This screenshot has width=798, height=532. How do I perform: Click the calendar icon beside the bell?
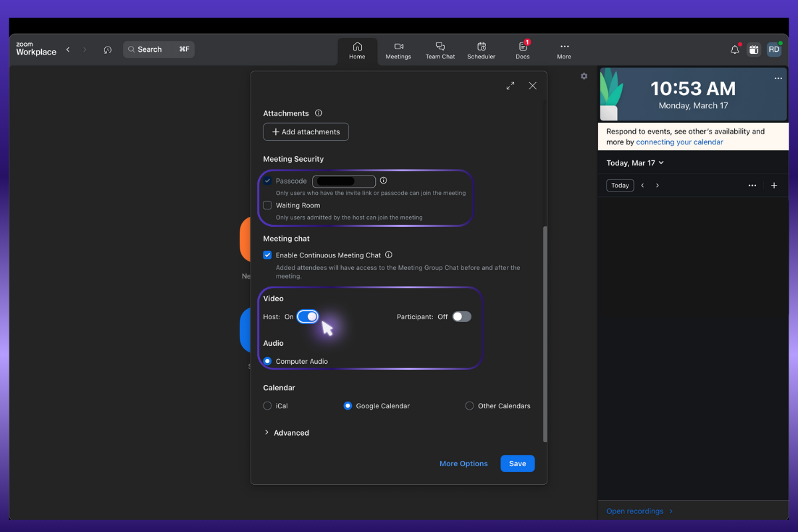pyautogui.click(x=753, y=49)
